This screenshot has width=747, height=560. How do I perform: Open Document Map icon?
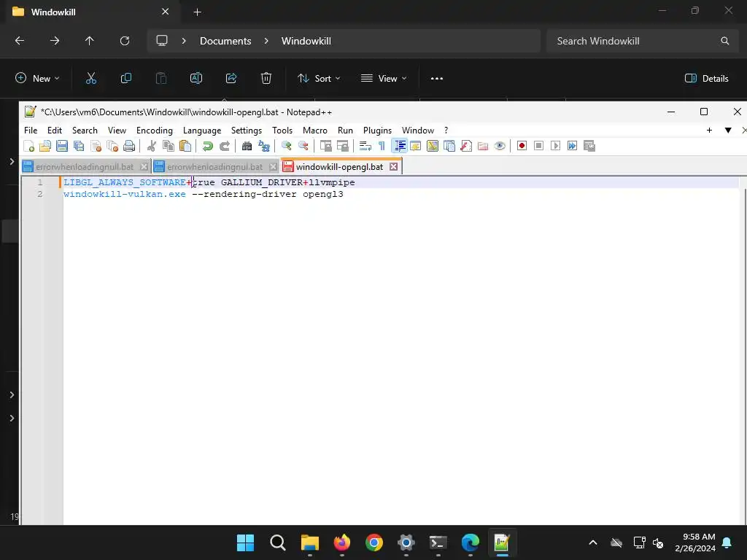click(433, 146)
